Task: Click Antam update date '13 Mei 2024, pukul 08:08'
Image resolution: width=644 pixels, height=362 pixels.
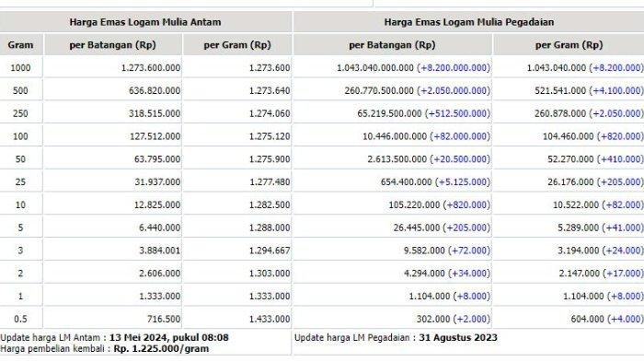Action: point(168,338)
